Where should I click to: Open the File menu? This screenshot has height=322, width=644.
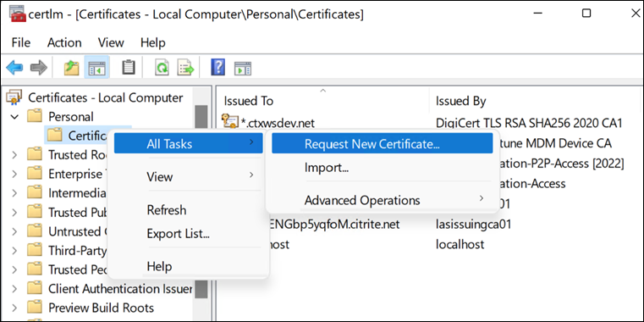[21, 42]
